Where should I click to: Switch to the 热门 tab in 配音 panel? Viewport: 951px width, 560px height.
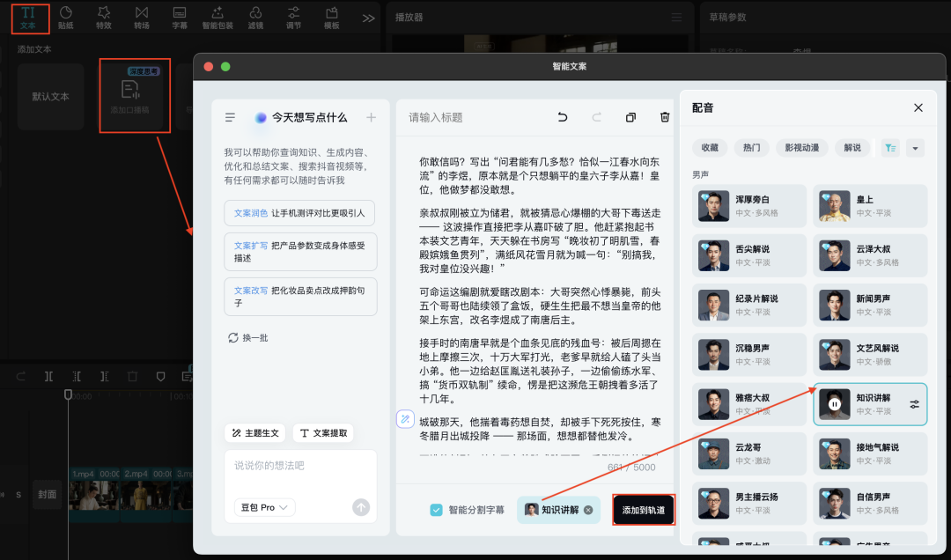point(751,148)
